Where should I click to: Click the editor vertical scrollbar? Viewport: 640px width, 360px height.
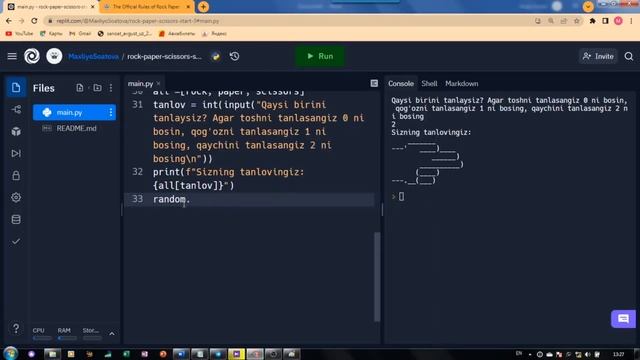(377, 277)
